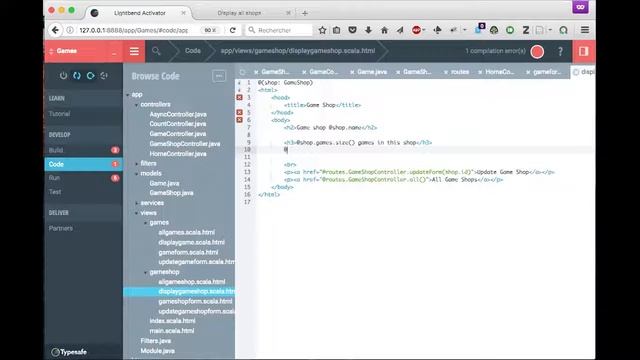Click the error marker on line 3

[x=240, y=98]
